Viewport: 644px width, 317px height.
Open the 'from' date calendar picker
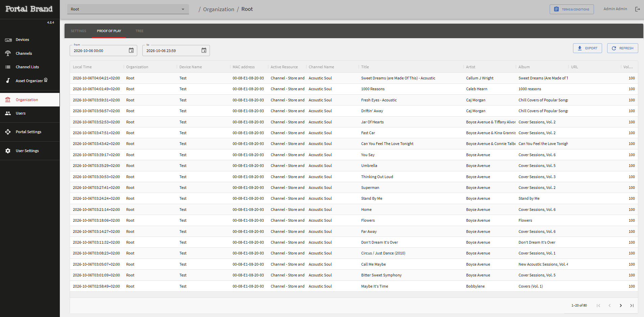pyautogui.click(x=131, y=50)
